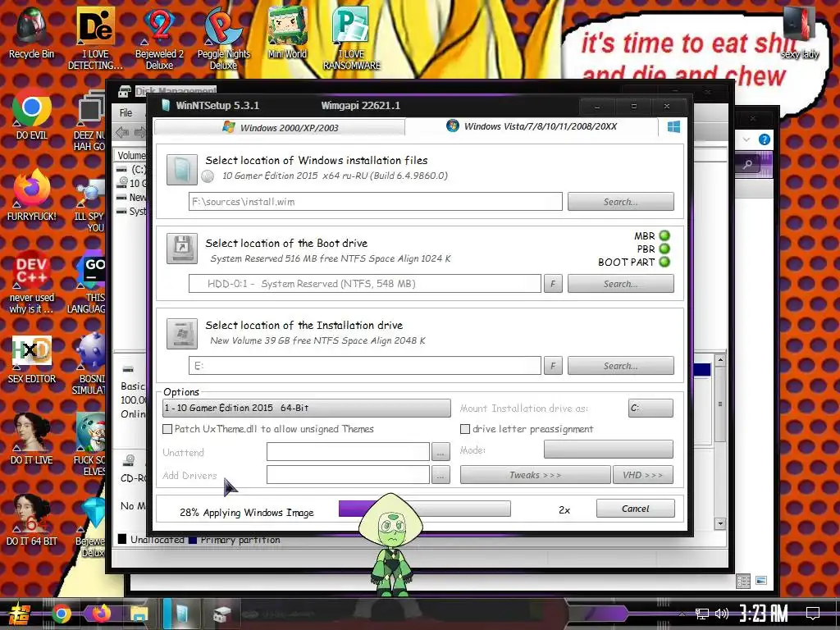
Task: Select the Bejeweled 2 Deluxe desktop icon
Action: tap(159, 38)
